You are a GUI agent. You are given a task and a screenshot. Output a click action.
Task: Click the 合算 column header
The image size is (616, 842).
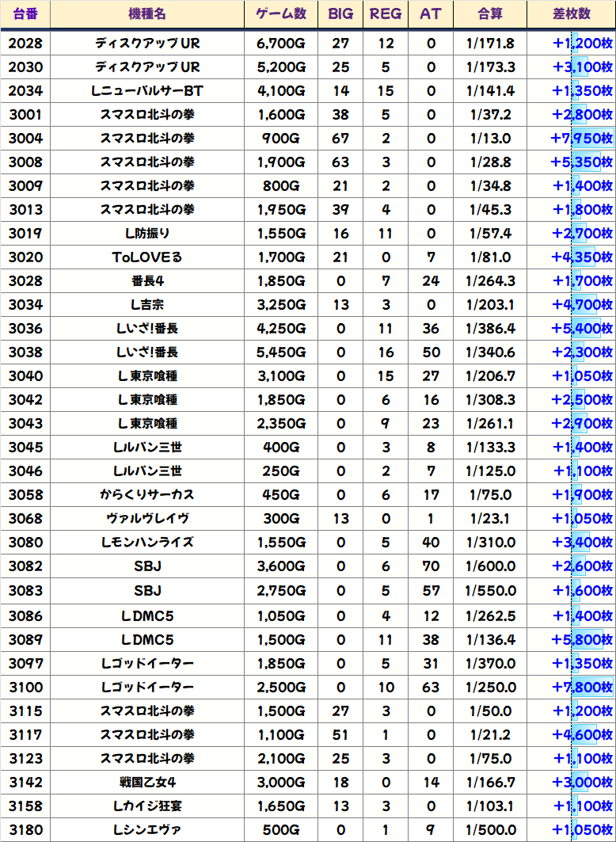click(x=490, y=14)
